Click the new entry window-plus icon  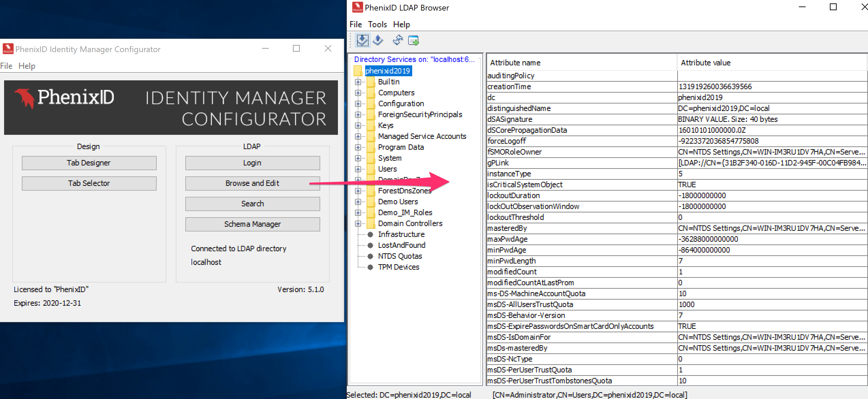pos(413,40)
